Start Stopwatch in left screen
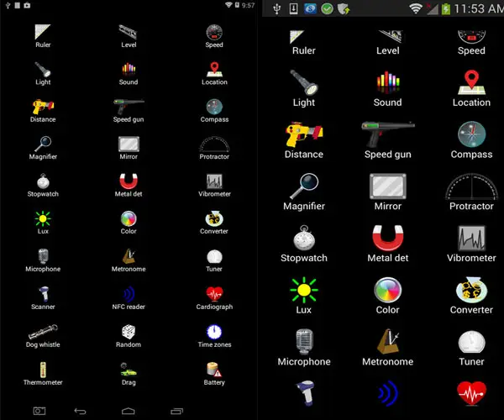 tap(43, 186)
